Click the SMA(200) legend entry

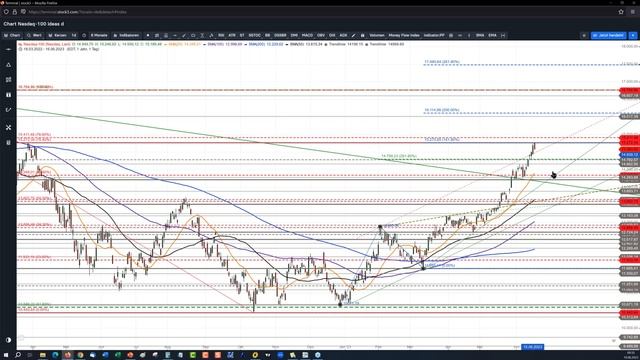click(265, 44)
